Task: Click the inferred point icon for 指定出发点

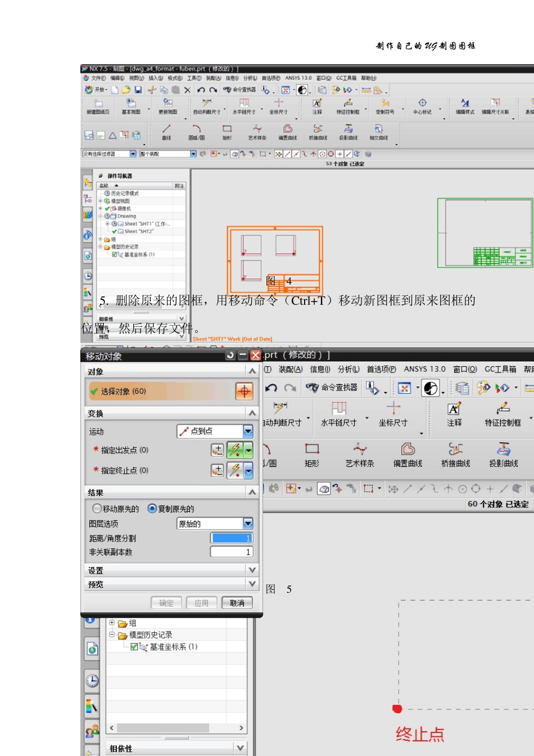Action: [235, 450]
